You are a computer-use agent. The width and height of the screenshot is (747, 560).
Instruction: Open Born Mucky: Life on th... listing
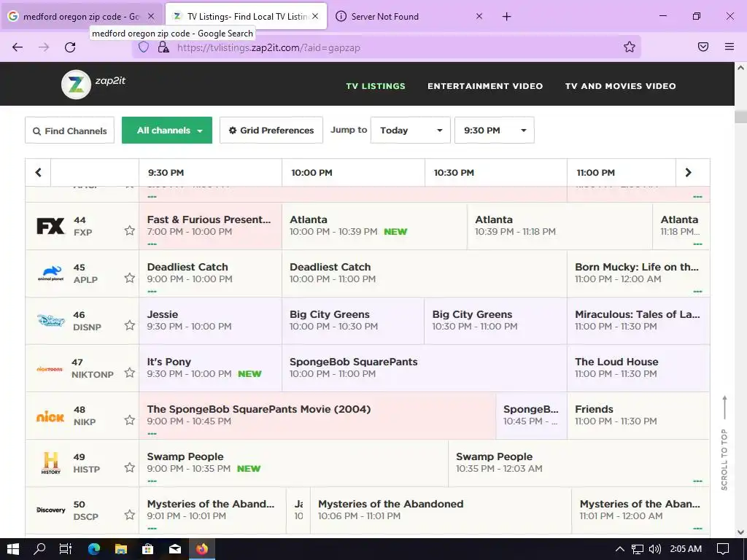click(638, 273)
